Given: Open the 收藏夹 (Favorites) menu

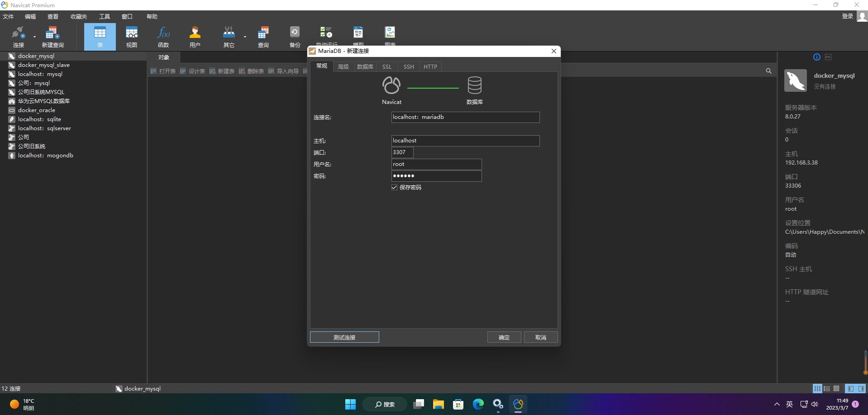Looking at the screenshot, I should [x=79, y=17].
